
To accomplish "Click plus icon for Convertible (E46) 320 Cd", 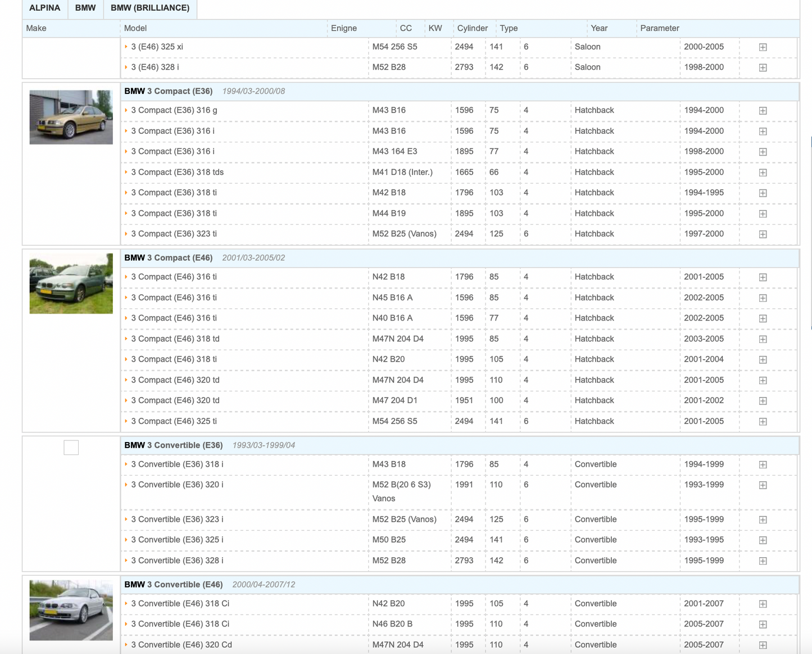I will 763,645.
